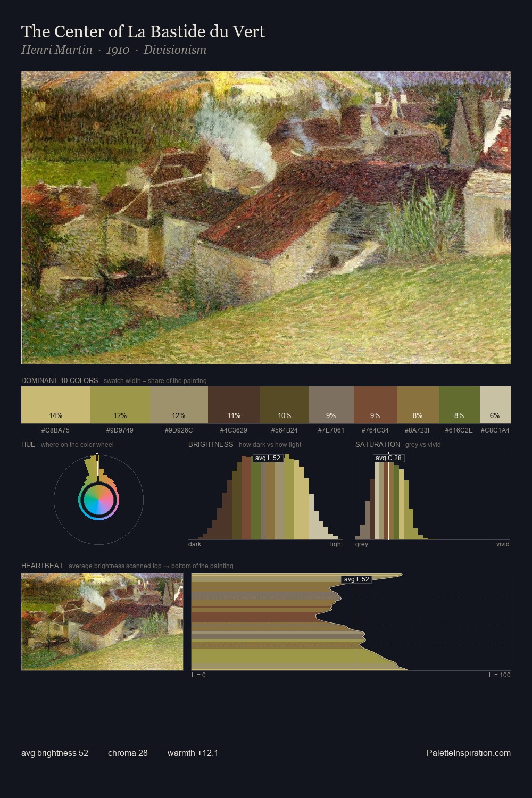Click 'average brightness scanned top → bottom' caption
Image resolution: width=532 pixels, height=798 pixels.
tap(151, 566)
